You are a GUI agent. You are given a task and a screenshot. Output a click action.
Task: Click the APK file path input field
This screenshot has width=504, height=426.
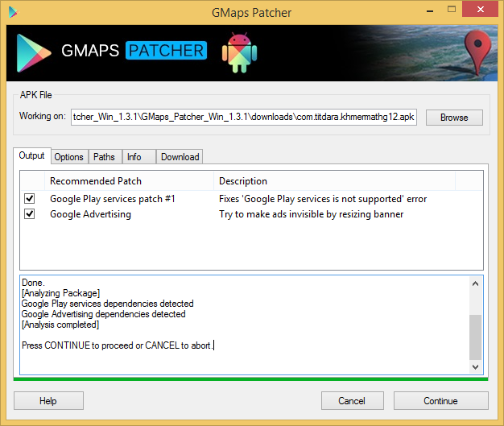point(244,117)
